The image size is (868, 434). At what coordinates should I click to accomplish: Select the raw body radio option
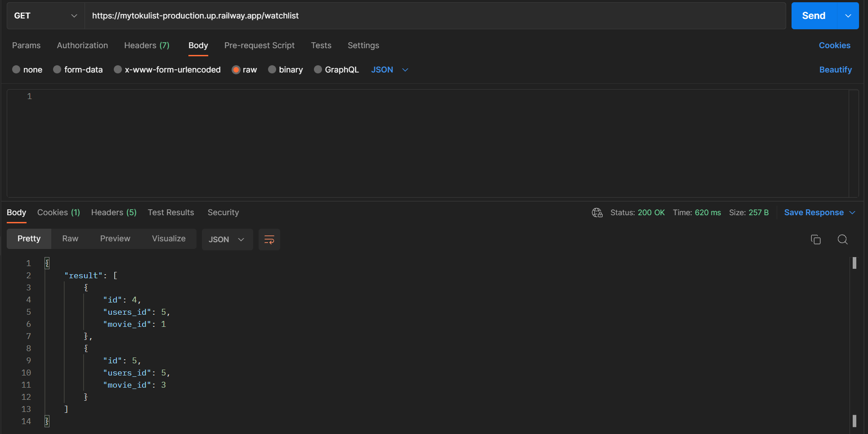coord(236,69)
